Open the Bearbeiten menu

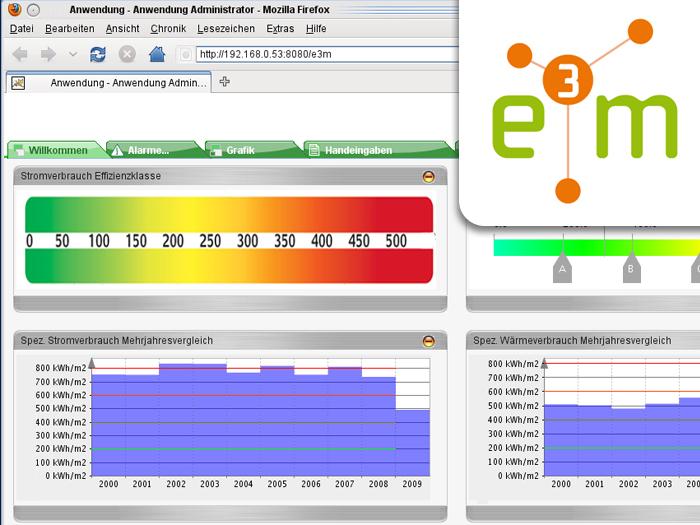coord(70,29)
